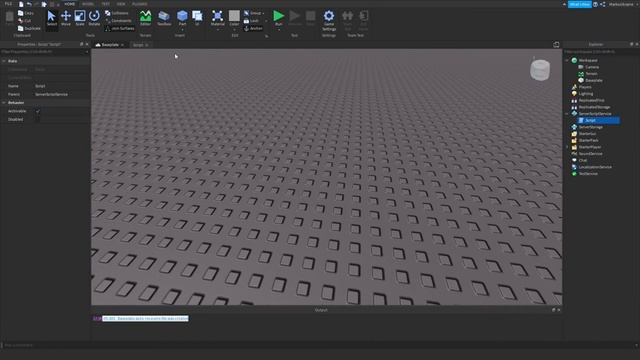Screen dimensions: 640x360
Task: Click the Group icon
Action: click(x=247, y=13)
